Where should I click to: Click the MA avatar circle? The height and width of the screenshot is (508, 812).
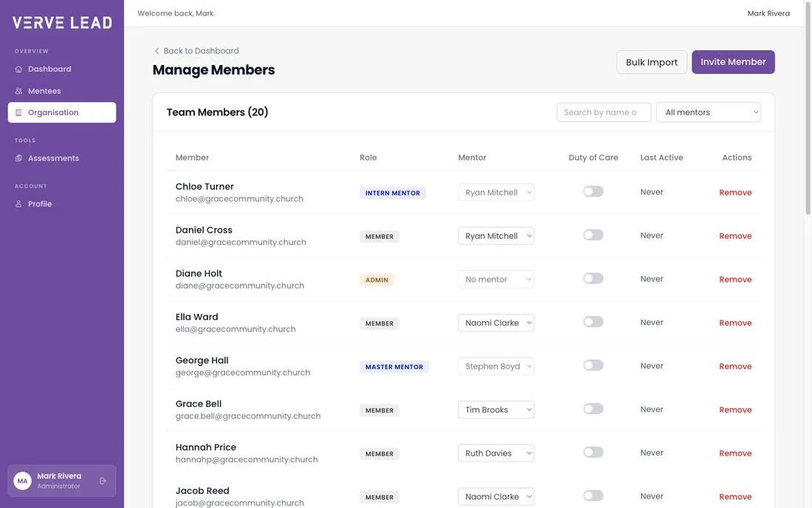[22, 481]
